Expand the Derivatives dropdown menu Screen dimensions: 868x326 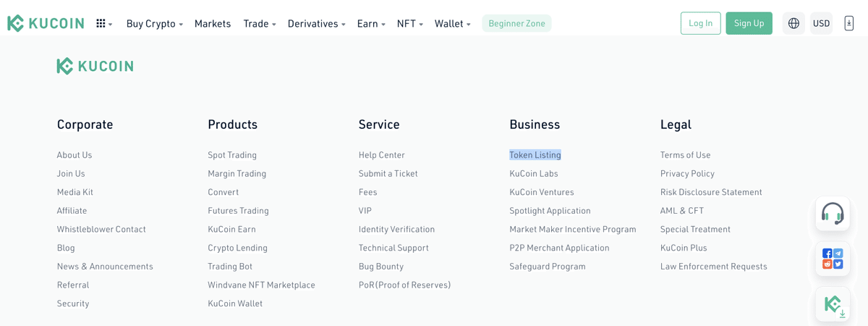[316, 24]
